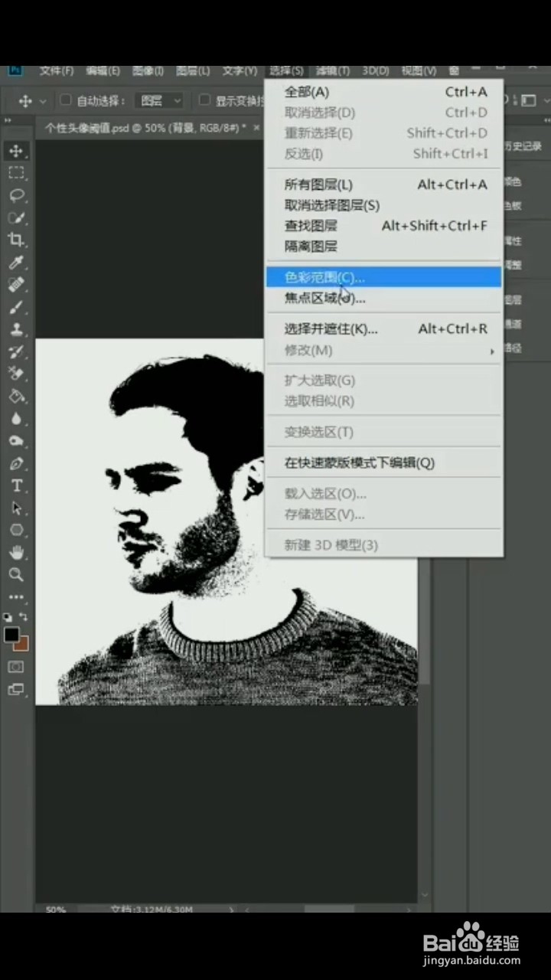Open the 图像(I) menu
This screenshot has height=980, width=551.
tap(148, 70)
